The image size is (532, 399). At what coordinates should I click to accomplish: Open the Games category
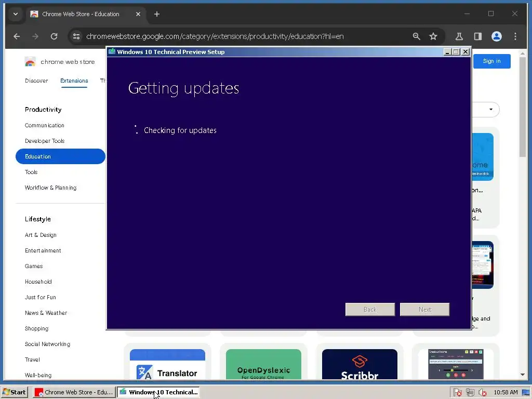[34, 266]
